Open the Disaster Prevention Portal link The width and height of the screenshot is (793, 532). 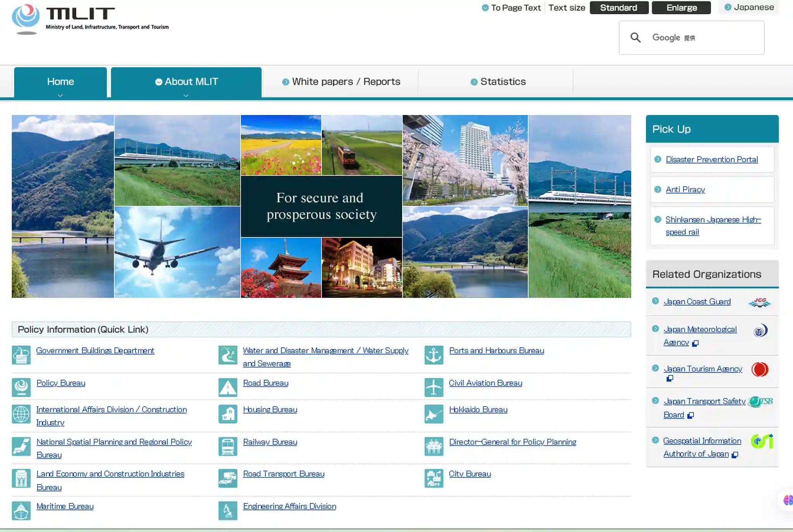click(712, 159)
